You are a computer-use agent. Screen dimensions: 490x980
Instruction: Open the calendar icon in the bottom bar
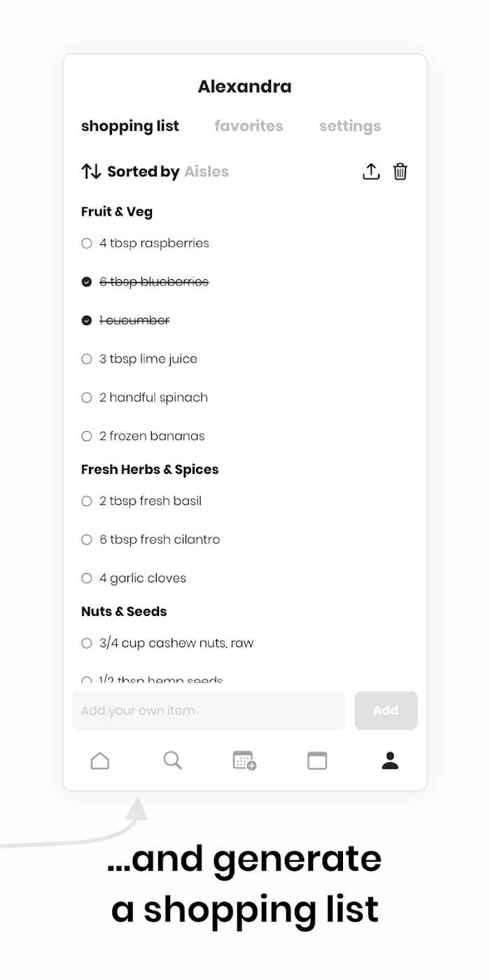pyautogui.click(x=317, y=760)
